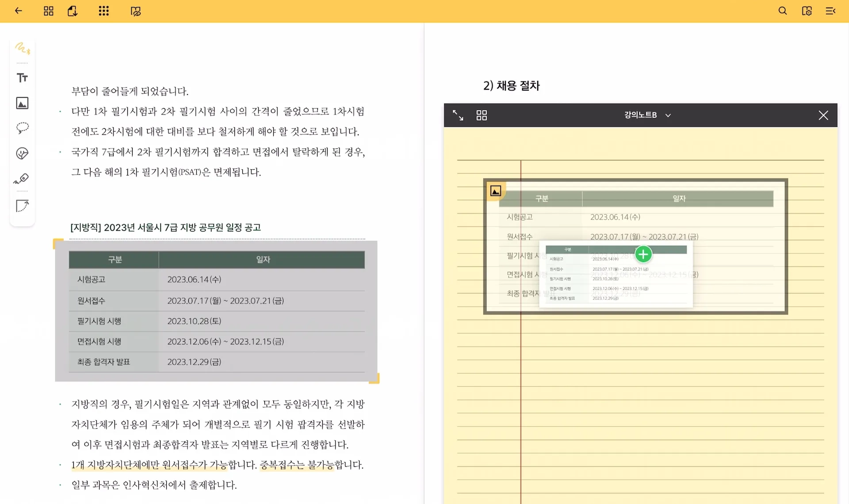Select the Text tool
The height and width of the screenshot is (504, 849).
tap(22, 78)
